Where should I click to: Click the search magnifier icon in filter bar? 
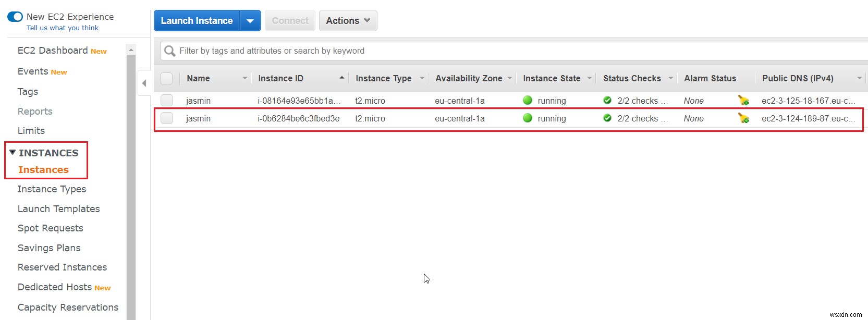pos(169,51)
